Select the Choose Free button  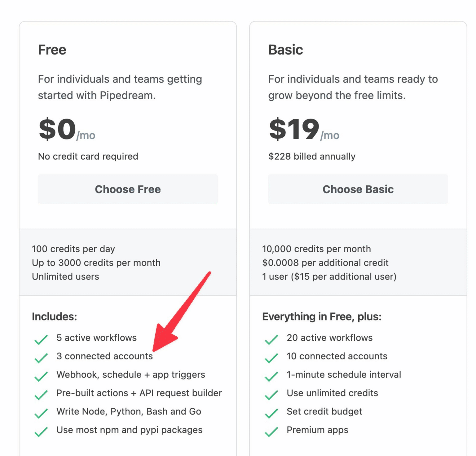(x=128, y=189)
